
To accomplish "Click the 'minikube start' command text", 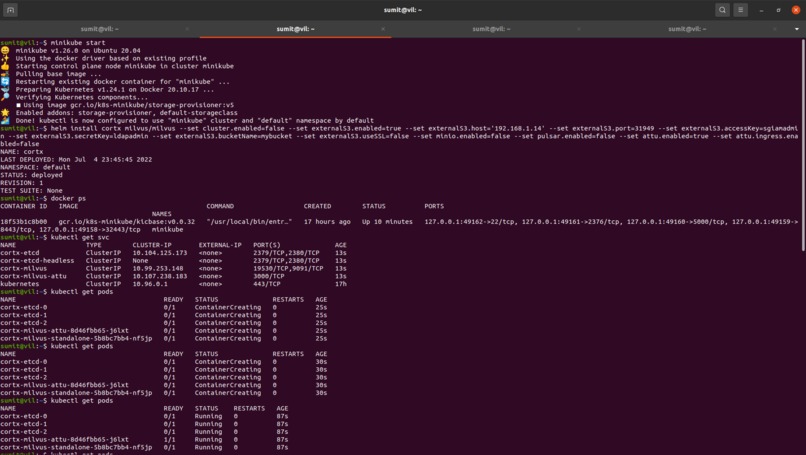I will coord(78,43).
